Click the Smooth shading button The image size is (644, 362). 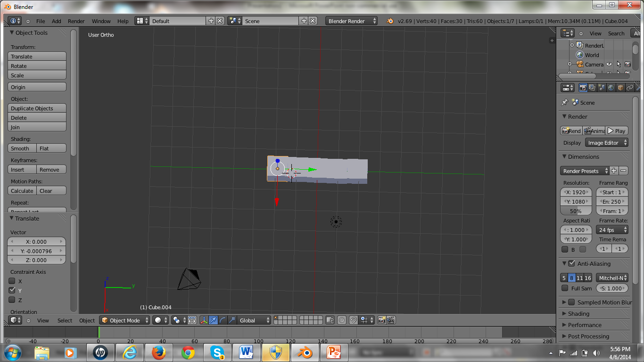(21, 148)
